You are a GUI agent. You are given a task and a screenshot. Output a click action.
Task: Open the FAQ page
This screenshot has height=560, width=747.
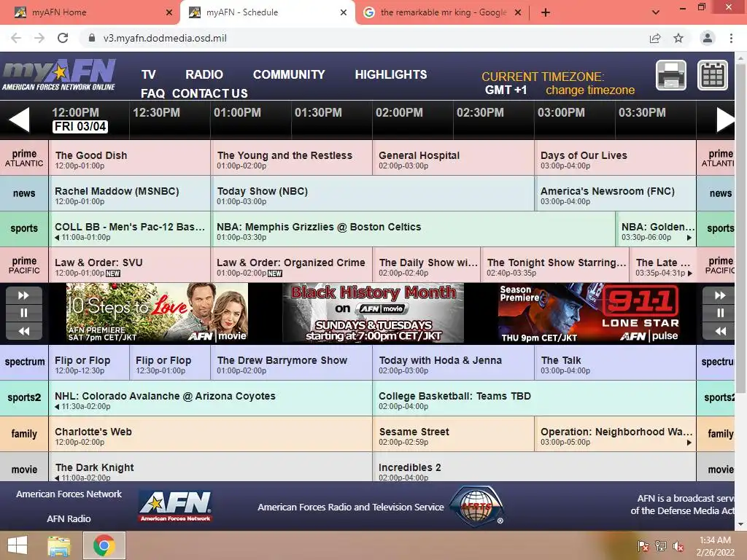152,93
